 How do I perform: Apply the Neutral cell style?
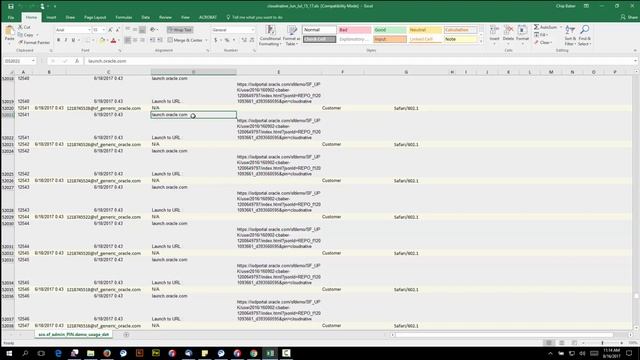click(x=425, y=30)
